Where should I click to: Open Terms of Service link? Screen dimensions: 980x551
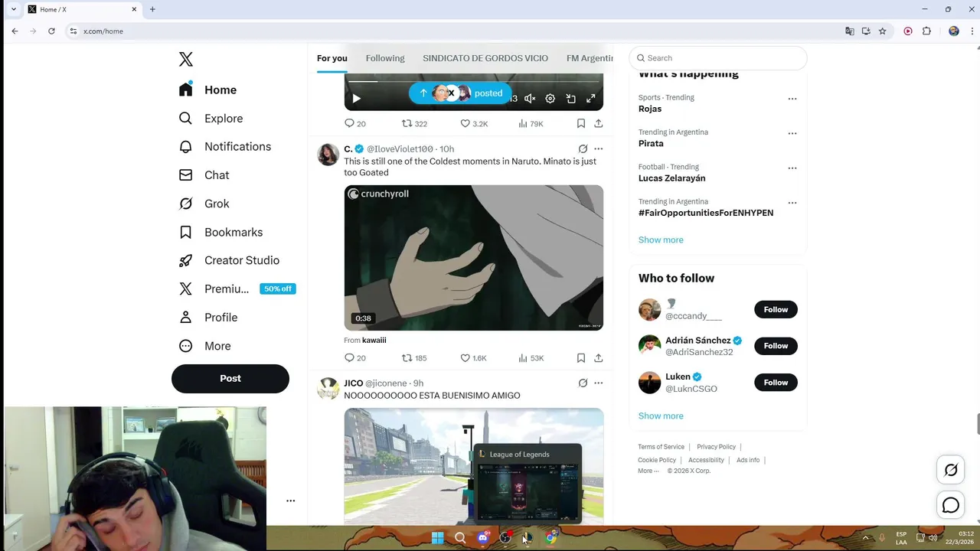[661, 447]
